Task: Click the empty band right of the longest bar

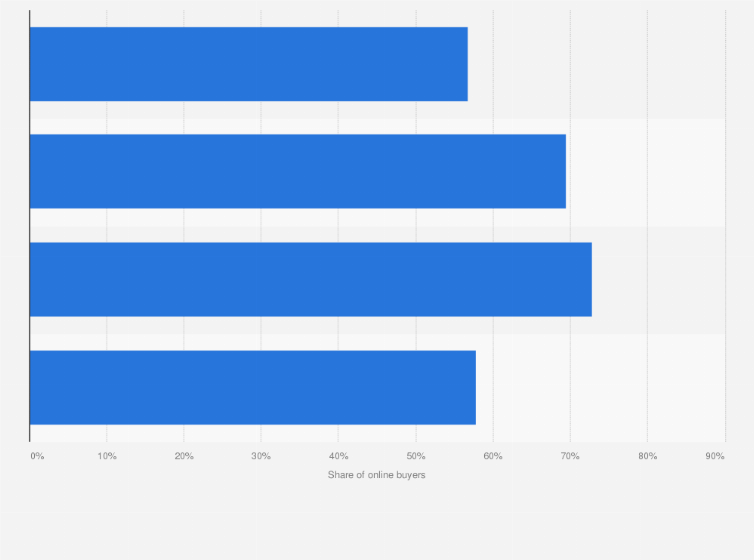Action: pyautogui.click(x=658, y=279)
